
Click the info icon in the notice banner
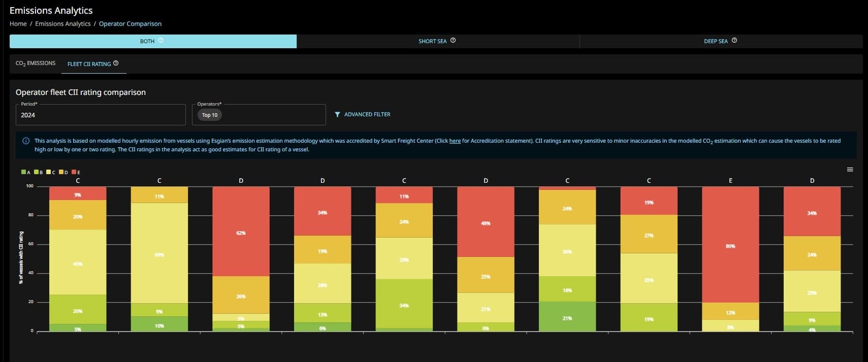coord(26,141)
